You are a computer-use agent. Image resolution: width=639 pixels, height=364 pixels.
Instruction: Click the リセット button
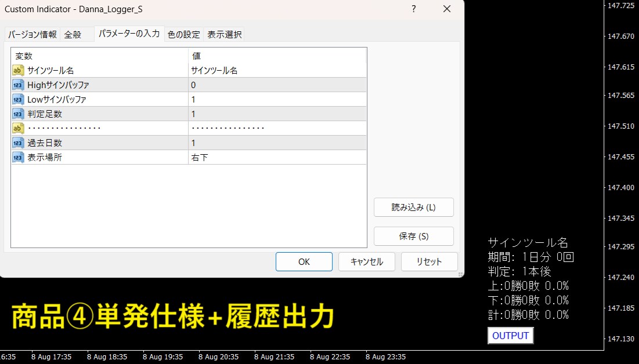coord(429,262)
